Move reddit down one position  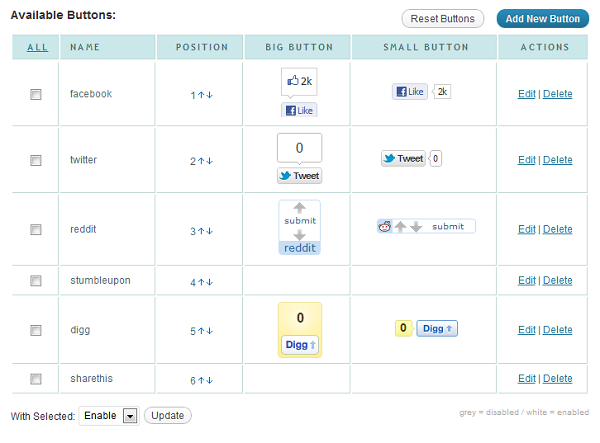coord(209,231)
